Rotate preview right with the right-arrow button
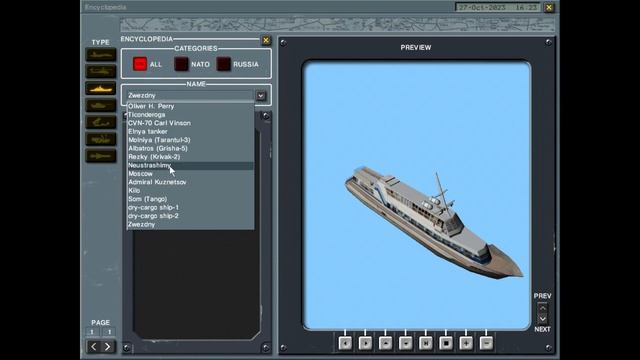Image resolution: width=640 pixels, height=360 pixels. point(365,343)
